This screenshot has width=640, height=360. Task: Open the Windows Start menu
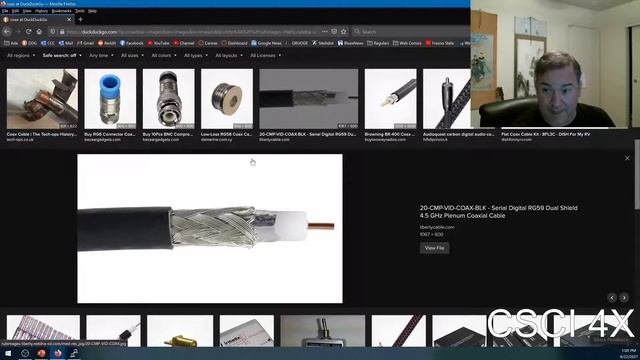point(8,353)
